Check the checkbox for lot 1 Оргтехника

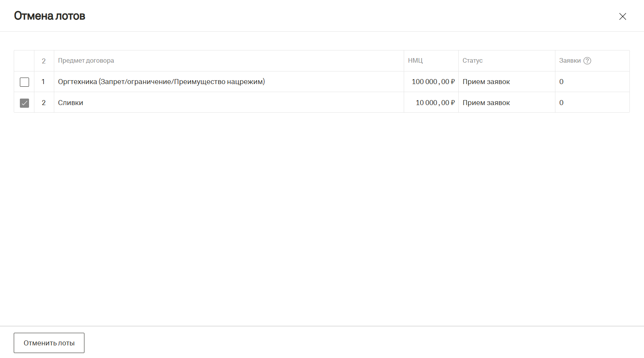click(24, 82)
